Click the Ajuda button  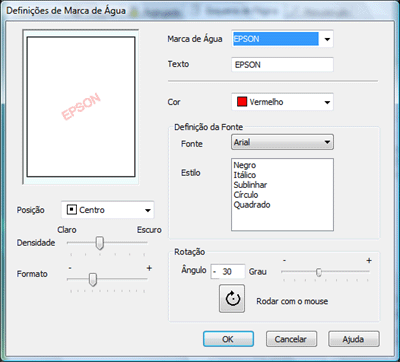(354, 339)
